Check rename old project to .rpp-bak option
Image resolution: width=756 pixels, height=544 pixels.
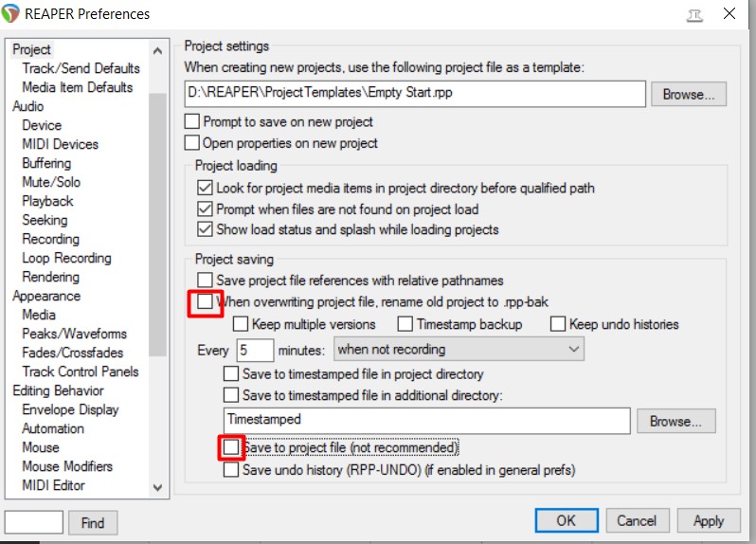point(206,302)
